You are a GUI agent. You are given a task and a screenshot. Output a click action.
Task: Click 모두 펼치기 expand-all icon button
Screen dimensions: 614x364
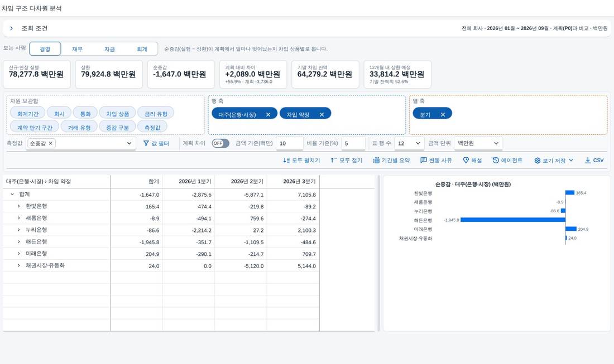pos(301,161)
